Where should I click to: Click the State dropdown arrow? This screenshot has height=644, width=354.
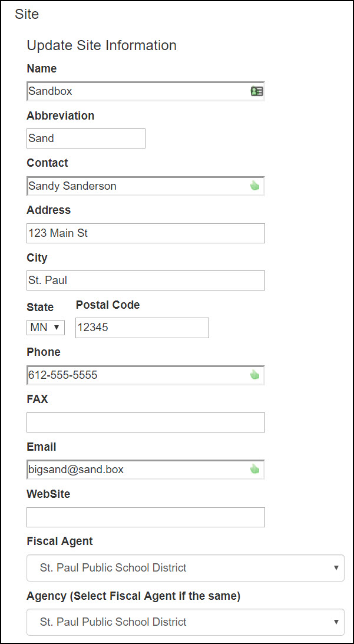click(57, 327)
